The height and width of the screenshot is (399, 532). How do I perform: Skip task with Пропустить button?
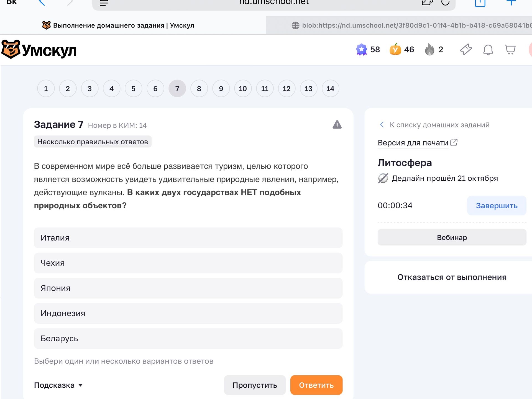255,385
